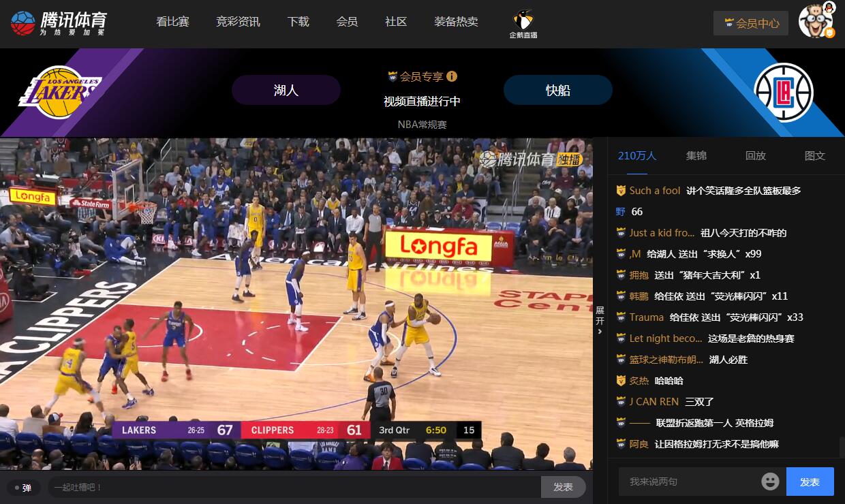The width and height of the screenshot is (845, 504).
Task: Click username Let night beco... in chat
Action: click(x=666, y=338)
